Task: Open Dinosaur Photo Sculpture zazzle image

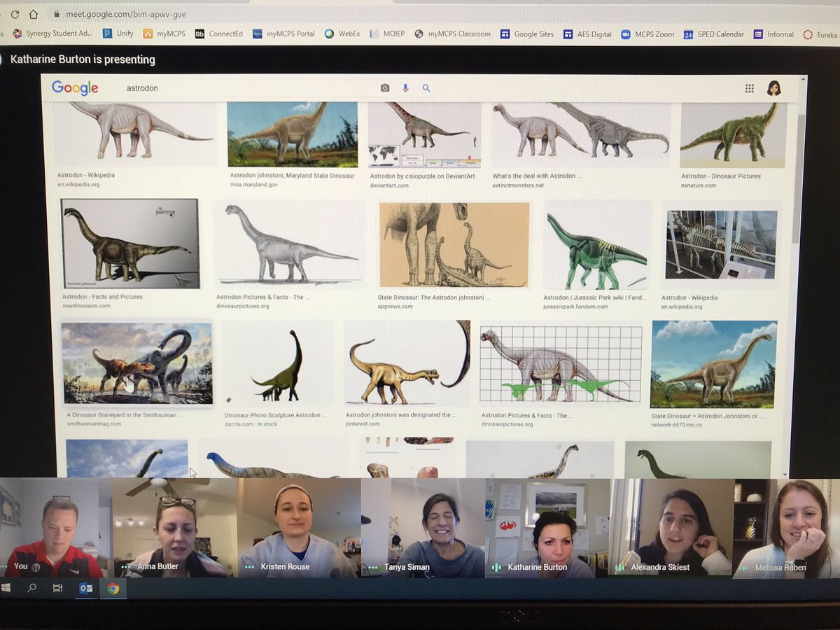Action: pos(279,364)
